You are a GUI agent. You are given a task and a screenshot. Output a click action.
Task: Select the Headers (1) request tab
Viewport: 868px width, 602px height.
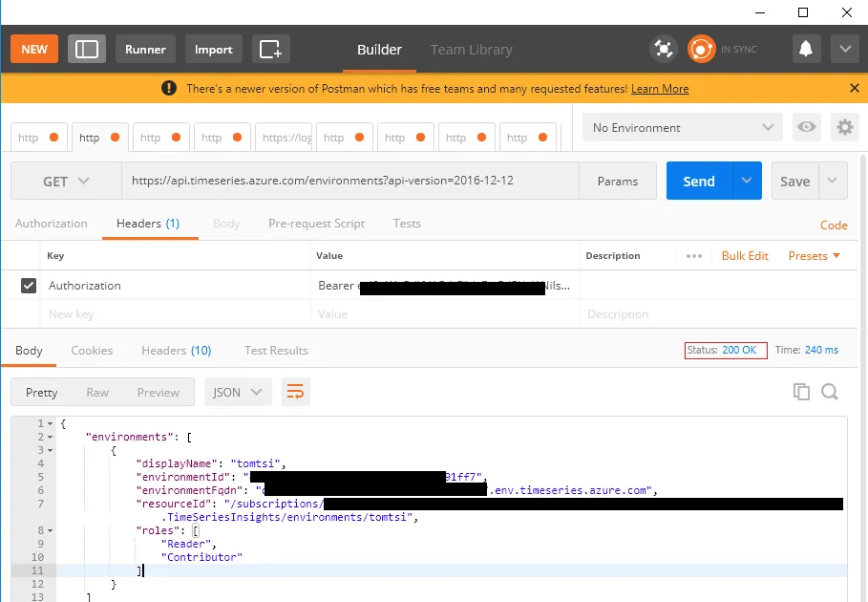coord(148,224)
